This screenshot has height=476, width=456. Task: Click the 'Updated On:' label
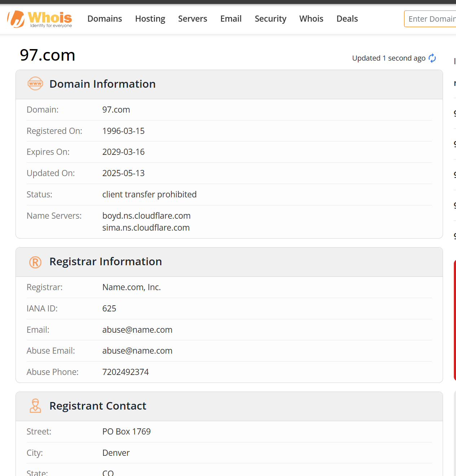[x=51, y=173]
